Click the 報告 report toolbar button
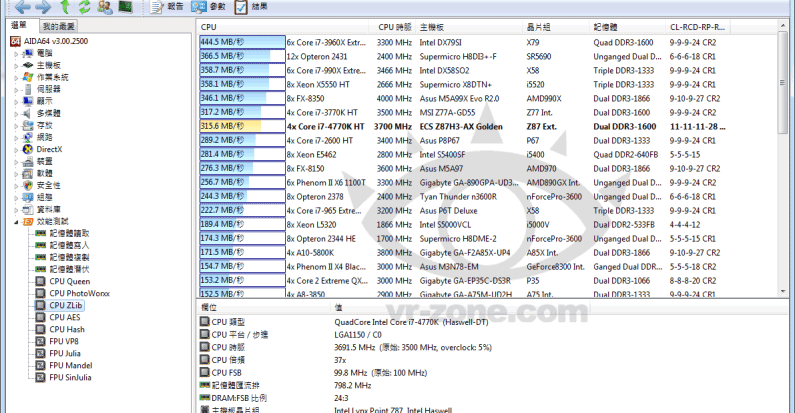This screenshot has width=795, height=413. click(x=164, y=7)
